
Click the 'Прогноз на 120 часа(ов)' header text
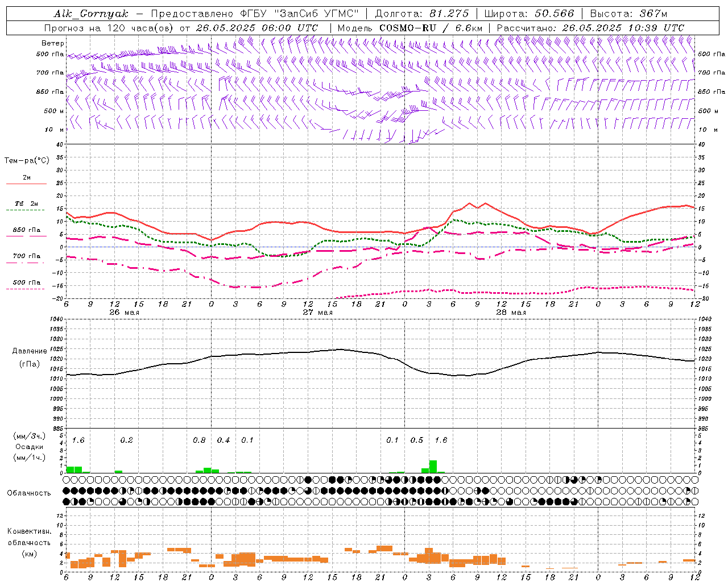click(109, 28)
